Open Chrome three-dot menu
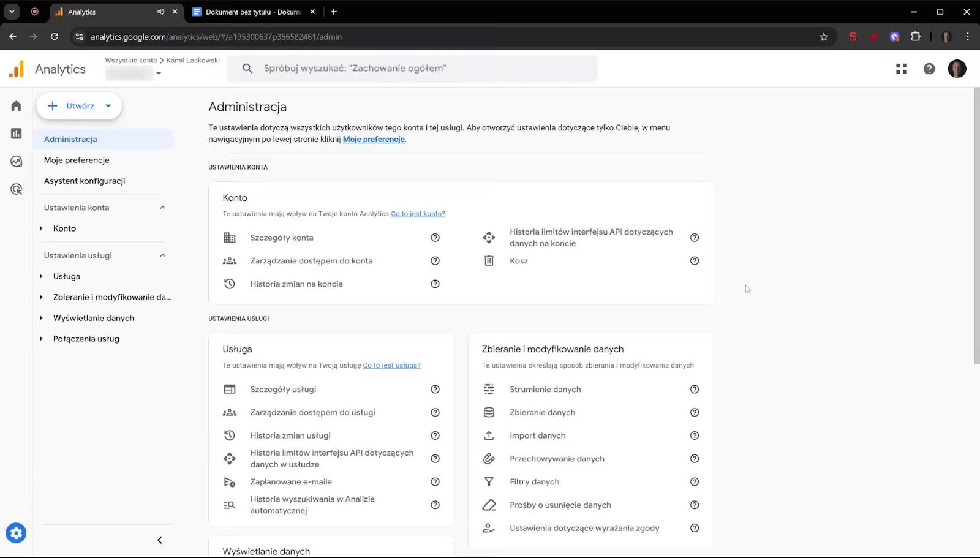Viewport: 980px width, 558px height. (x=967, y=37)
